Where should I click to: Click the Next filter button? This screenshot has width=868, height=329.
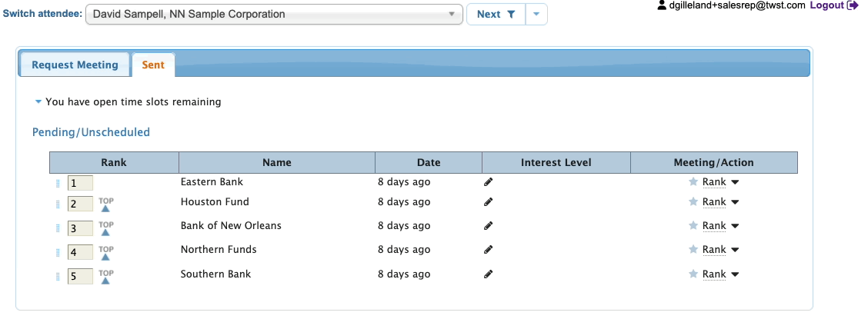496,15
